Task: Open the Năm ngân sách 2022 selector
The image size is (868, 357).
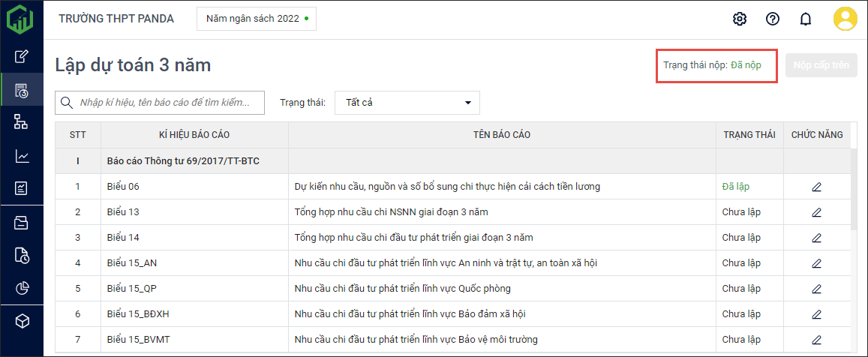Action: click(x=256, y=19)
